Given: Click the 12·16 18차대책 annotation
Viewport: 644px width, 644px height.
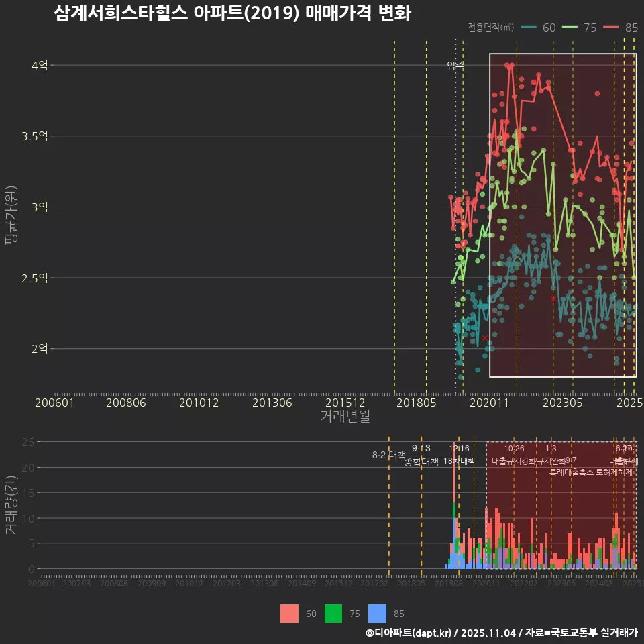Looking at the screenshot, I should pos(460,455).
